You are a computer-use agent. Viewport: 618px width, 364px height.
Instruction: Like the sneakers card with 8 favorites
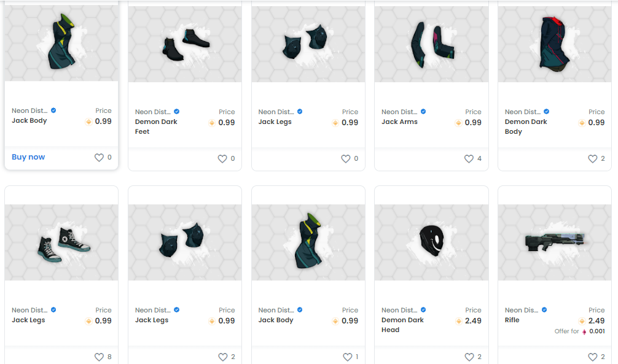coord(99,357)
